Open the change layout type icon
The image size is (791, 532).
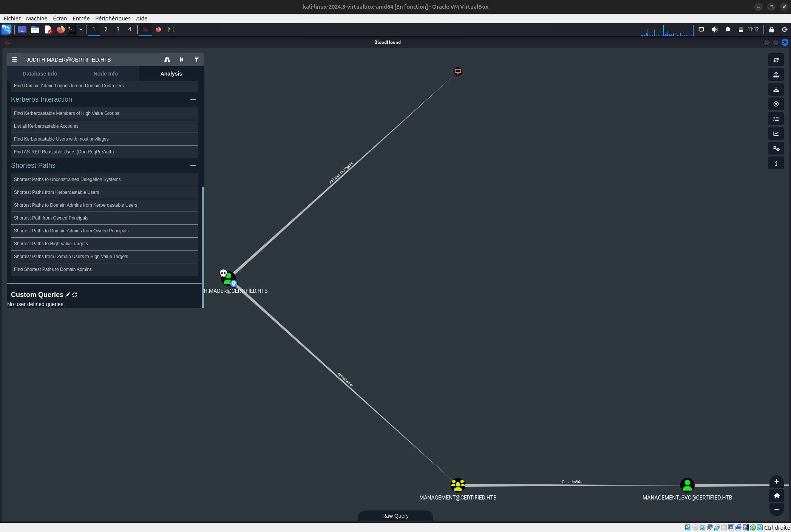(x=776, y=133)
